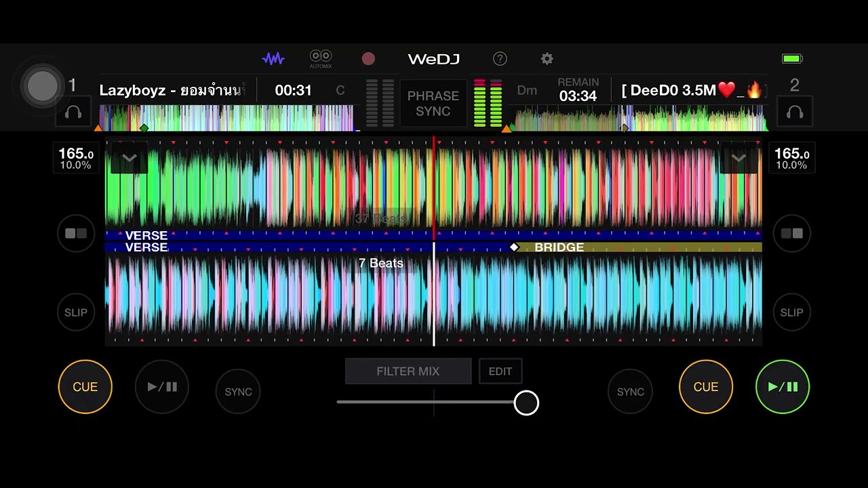Toggle SLIP mode on deck 2

pos(791,312)
